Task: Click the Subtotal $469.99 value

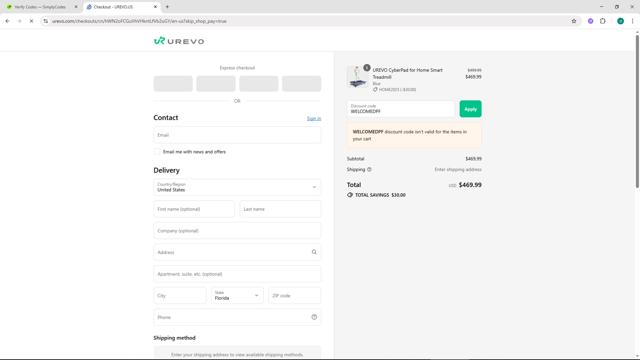Action: click(473, 159)
